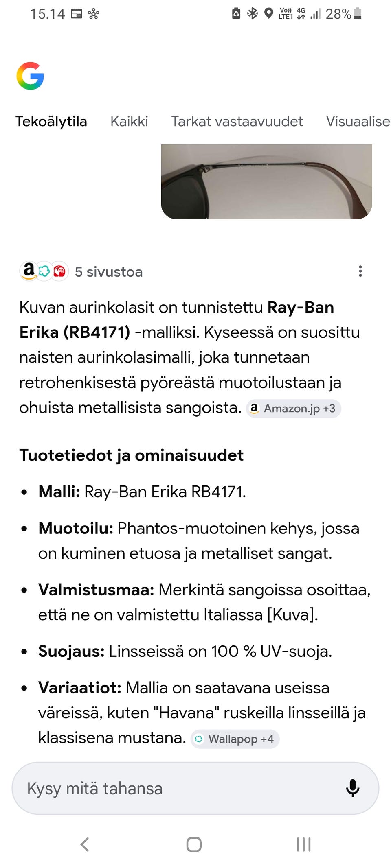Tap the red site favicon in the sources row
The width and height of the screenshot is (391, 868).
coord(59,271)
